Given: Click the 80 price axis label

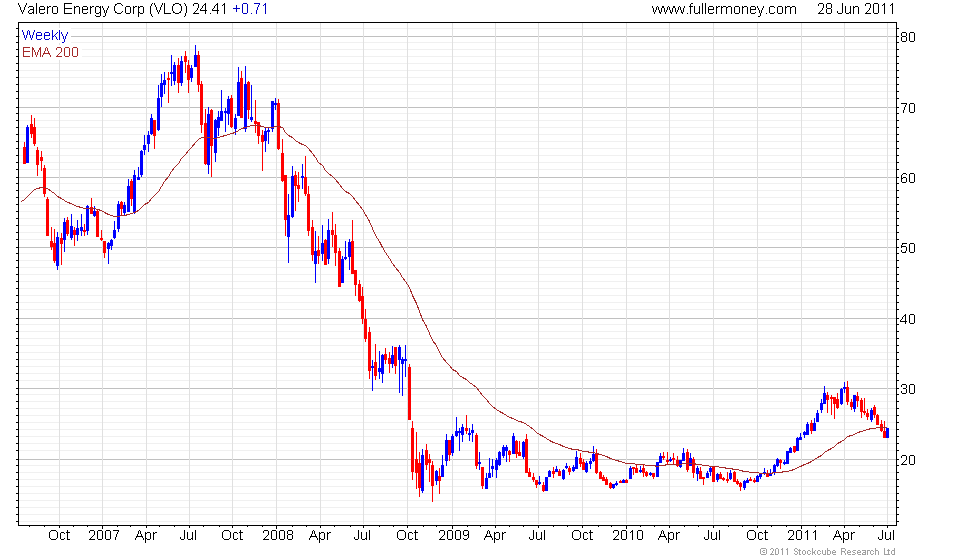Looking at the screenshot, I should tap(908, 37).
